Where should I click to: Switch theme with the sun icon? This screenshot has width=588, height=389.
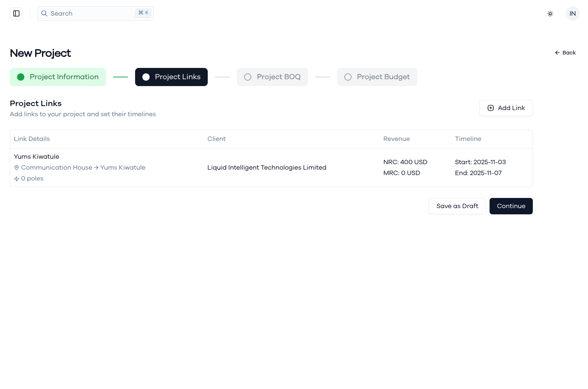point(550,14)
